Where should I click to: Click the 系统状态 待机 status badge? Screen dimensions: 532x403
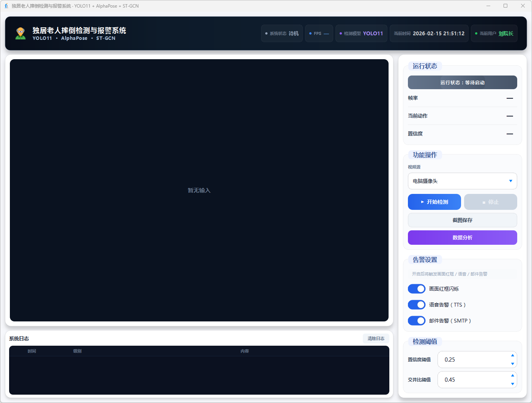282,33
